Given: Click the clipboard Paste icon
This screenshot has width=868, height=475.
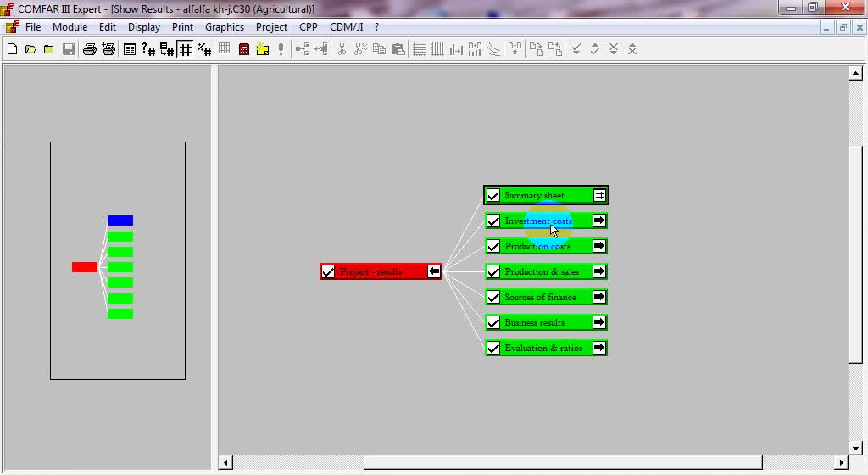Looking at the screenshot, I should coord(398,49).
